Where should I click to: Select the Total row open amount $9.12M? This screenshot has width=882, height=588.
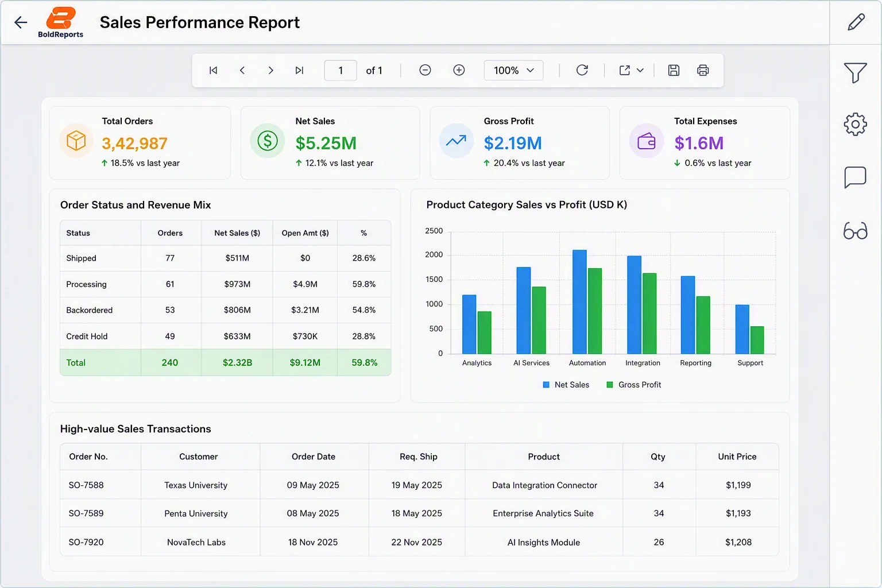(x=305, y=363)
